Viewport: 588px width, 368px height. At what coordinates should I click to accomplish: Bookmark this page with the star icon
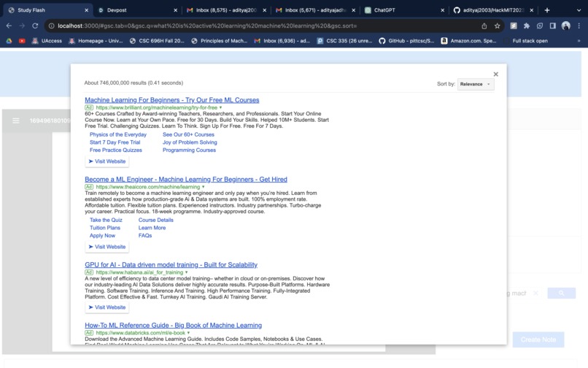coord(497,26)
